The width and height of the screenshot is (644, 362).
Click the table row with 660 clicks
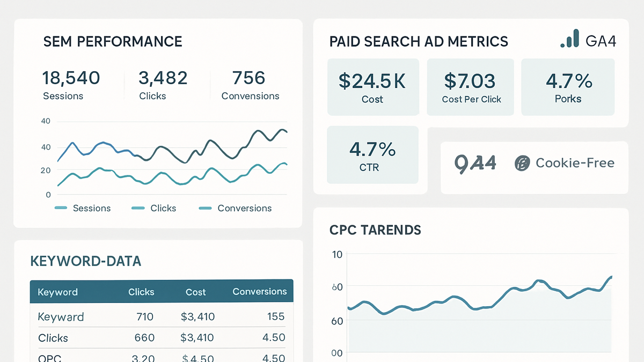coord(162,338)
